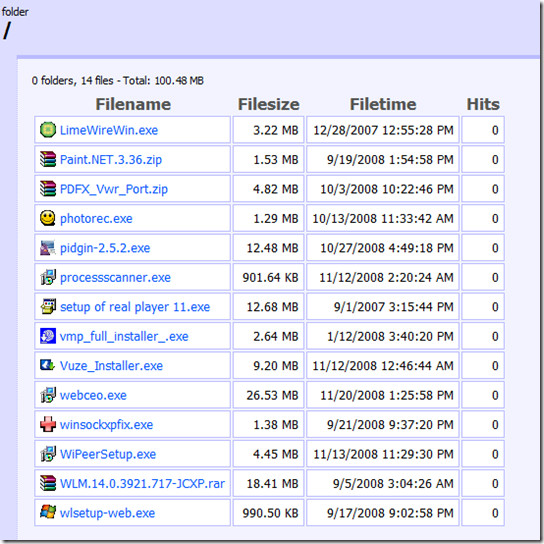Viewport: 544px width, 544px height.
Task: Click the 10/27/2008 4:49:18 PM filetime
Action: [x=387, y=248]
